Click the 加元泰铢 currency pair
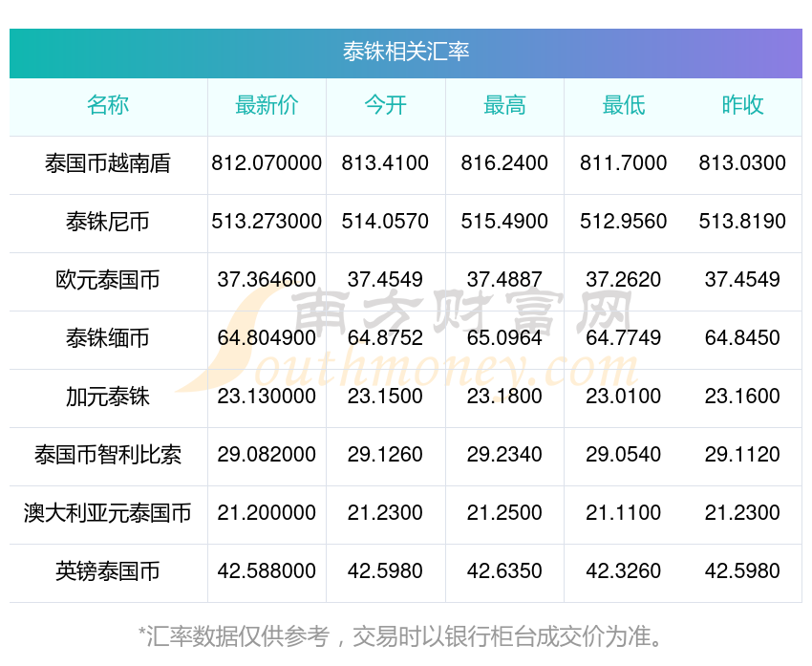The height and width of the screenshot is (666, 812). click(x=108, y=397)
